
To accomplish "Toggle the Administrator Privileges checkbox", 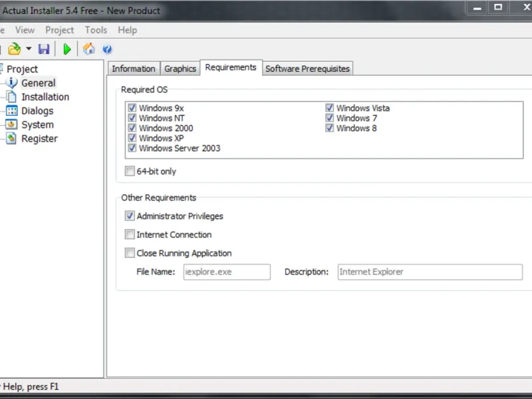I will (130, 215).
